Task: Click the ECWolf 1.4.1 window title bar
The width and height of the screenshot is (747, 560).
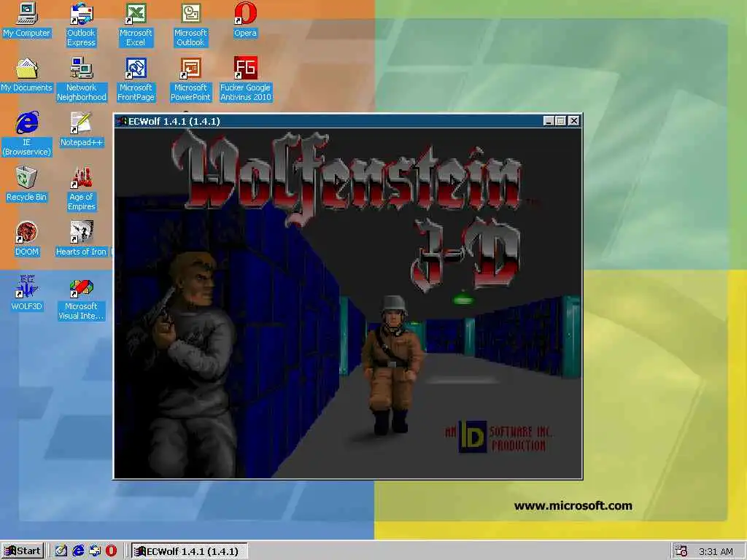Action: [348, 121]
